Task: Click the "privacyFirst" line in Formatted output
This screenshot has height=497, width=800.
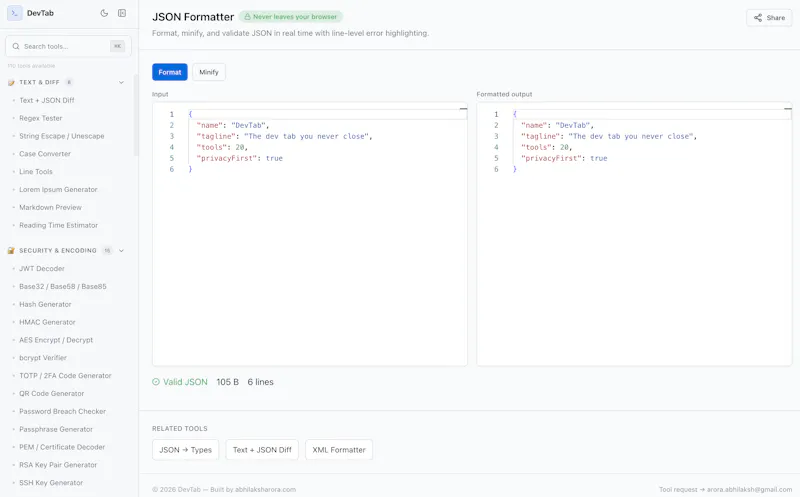Action: point(564,159)
